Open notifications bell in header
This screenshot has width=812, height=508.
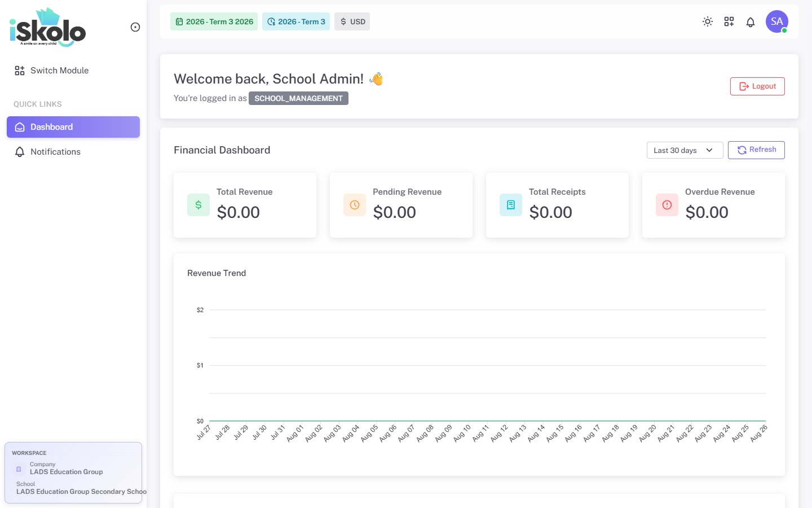pos(751,22)
